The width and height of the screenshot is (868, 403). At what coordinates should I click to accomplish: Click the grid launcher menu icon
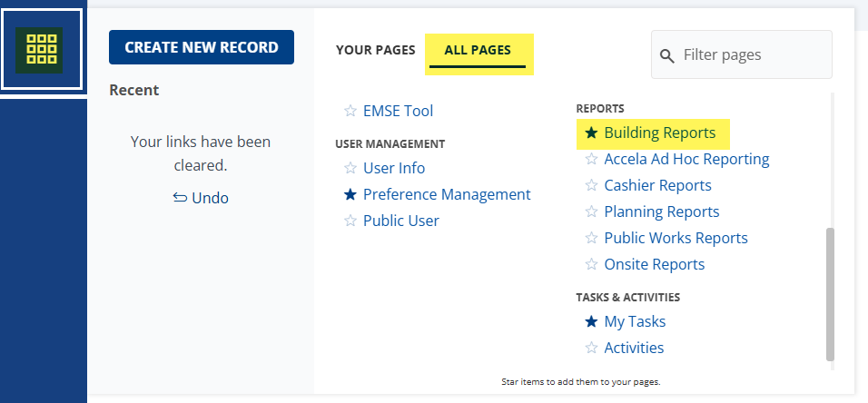click(x=43, y=49)
